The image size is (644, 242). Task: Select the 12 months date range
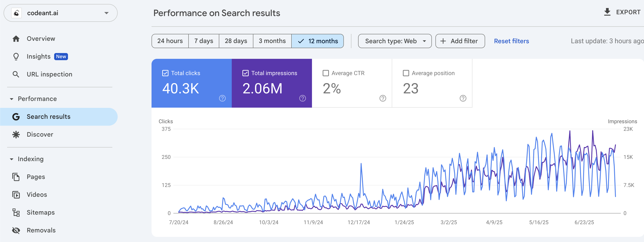click(x=318, y=41)
